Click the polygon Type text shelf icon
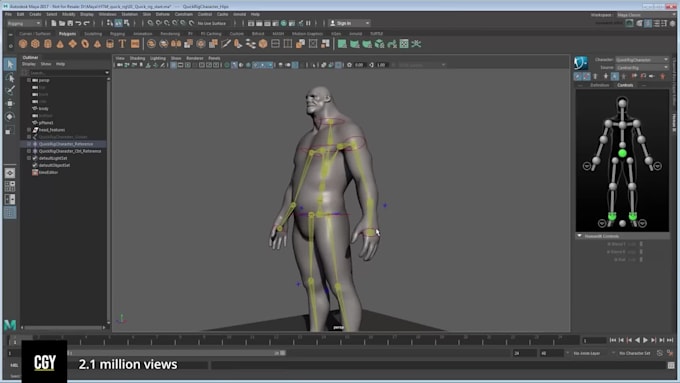Viewport: 680px width, 383px height. pos(122,44)
